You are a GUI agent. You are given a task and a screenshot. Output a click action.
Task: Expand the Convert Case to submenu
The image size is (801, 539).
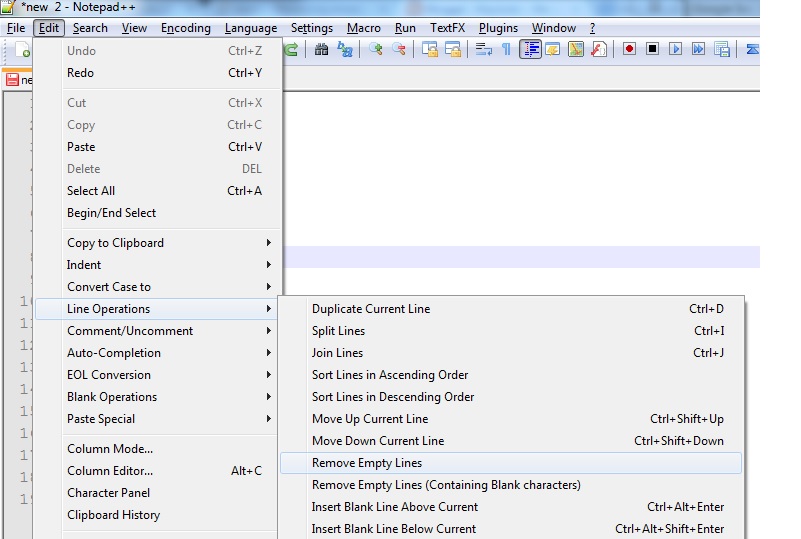coord(158,287)
